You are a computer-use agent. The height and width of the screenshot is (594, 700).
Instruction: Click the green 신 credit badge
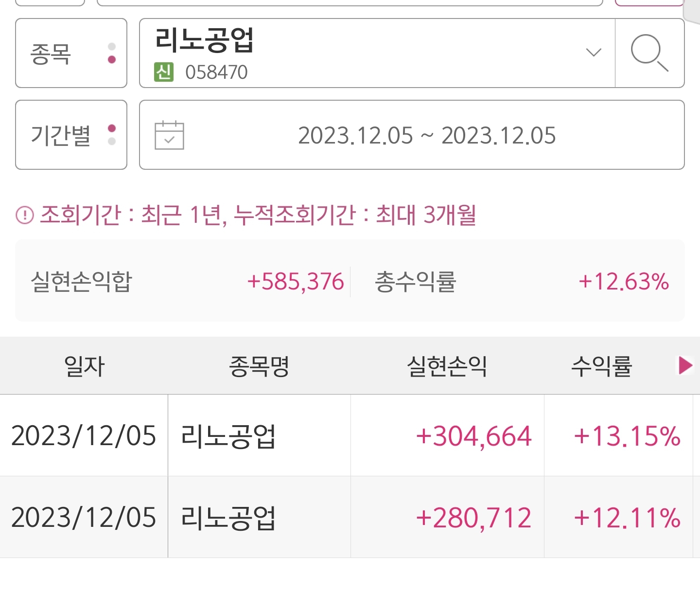coord(164,72)
